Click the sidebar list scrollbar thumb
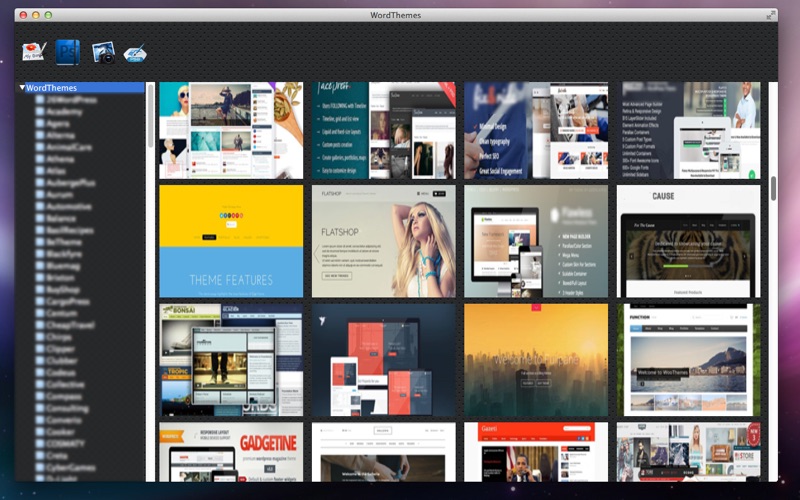The image size is (800, 500). (151, 116)
